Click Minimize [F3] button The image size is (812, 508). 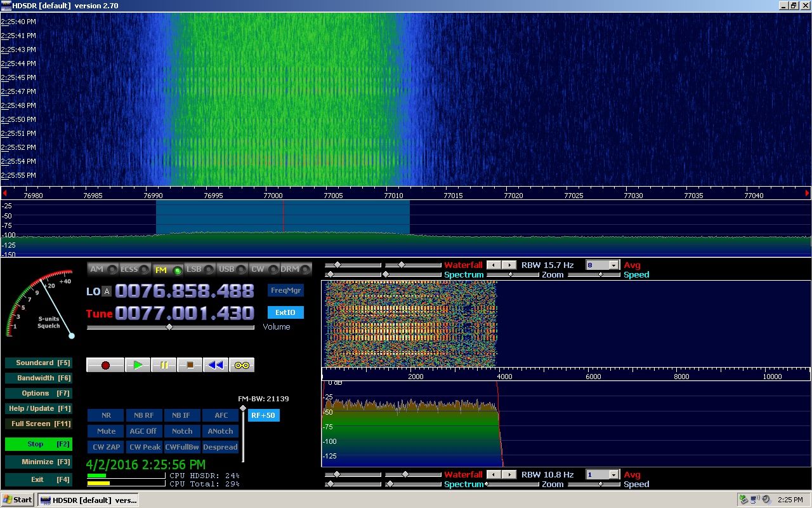pos(38,462)
